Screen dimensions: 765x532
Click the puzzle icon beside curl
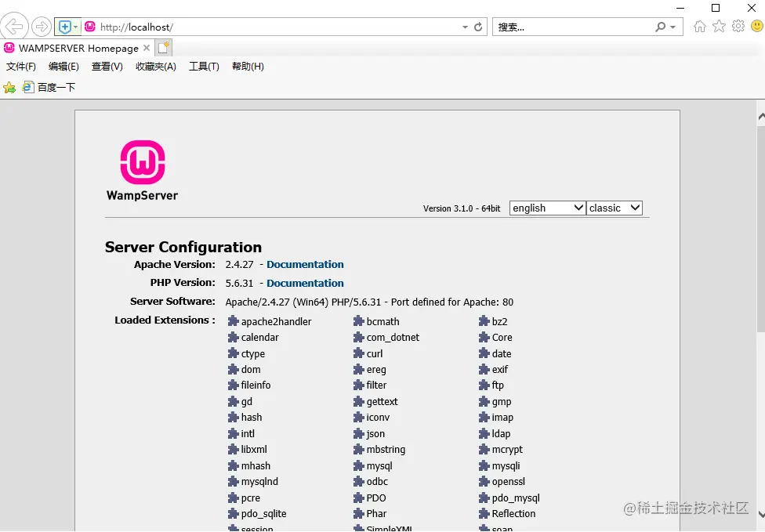coord(359,353)
